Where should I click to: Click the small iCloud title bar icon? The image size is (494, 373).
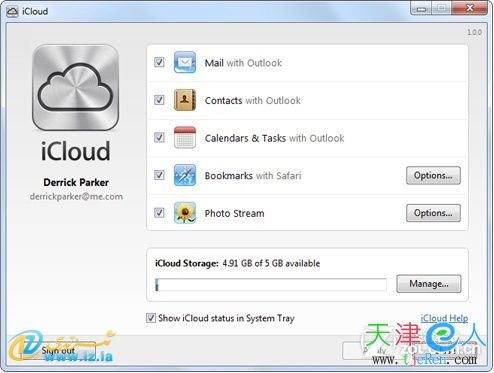tap(12, 11)
